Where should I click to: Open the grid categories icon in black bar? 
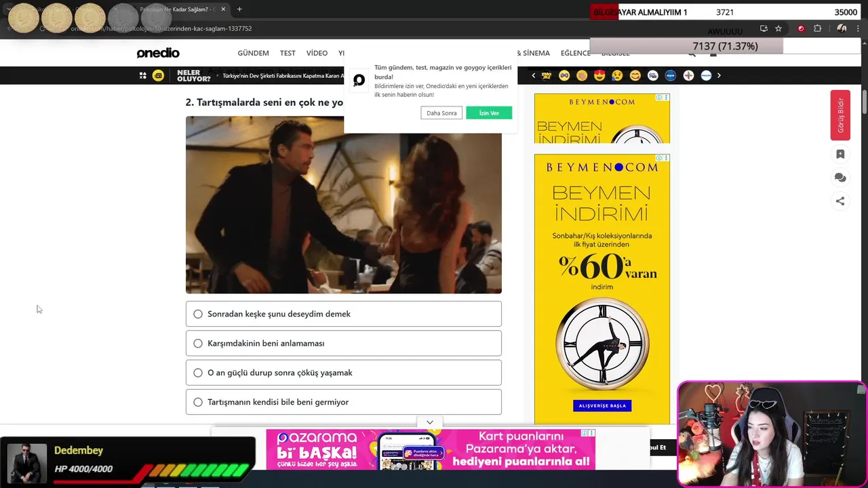coord(142,75)
